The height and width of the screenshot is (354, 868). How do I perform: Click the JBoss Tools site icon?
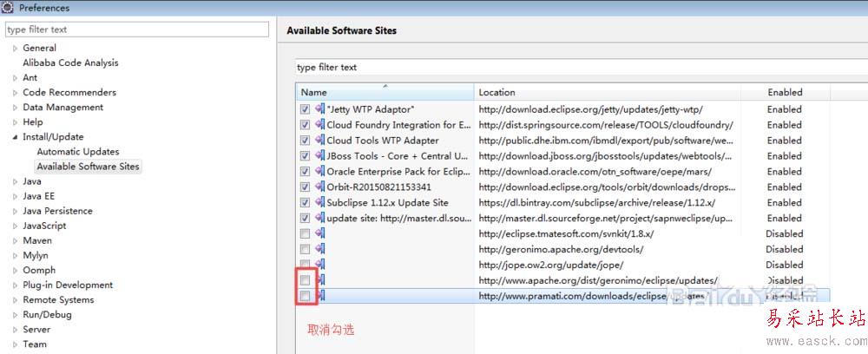click(319, 156)
